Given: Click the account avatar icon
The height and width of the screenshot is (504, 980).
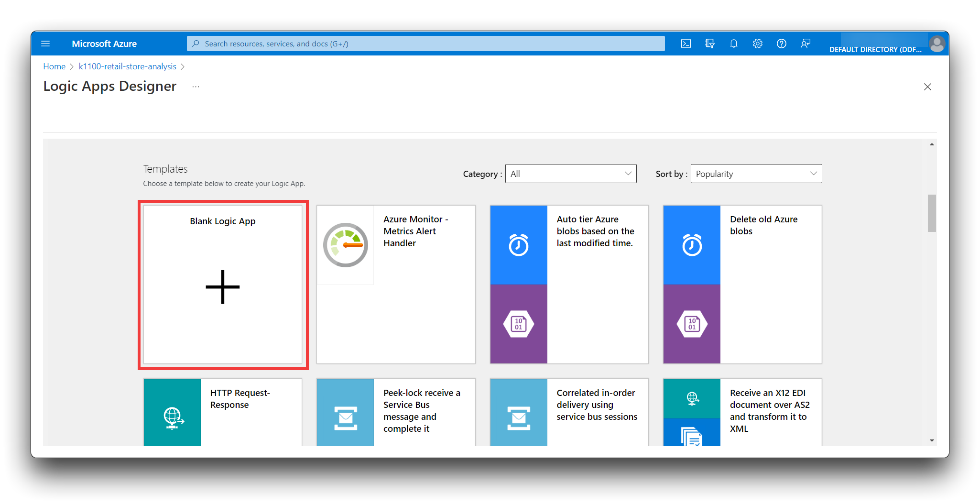Looking at the screenshot, I should [937, 44].
